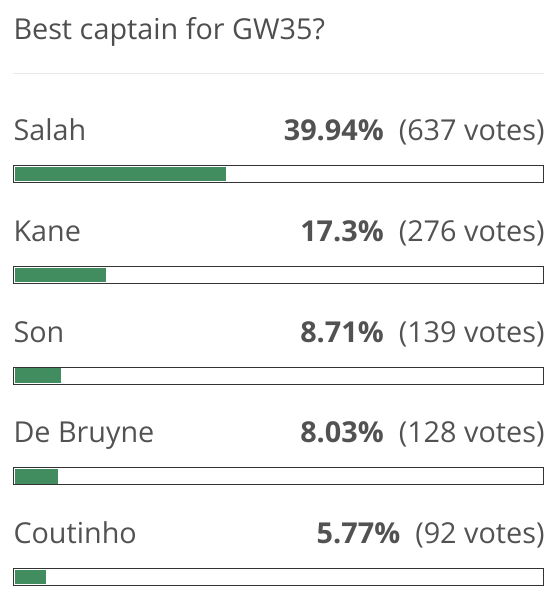Select the Kane option label
The image size is (557, 600).
tap(47, 231)
